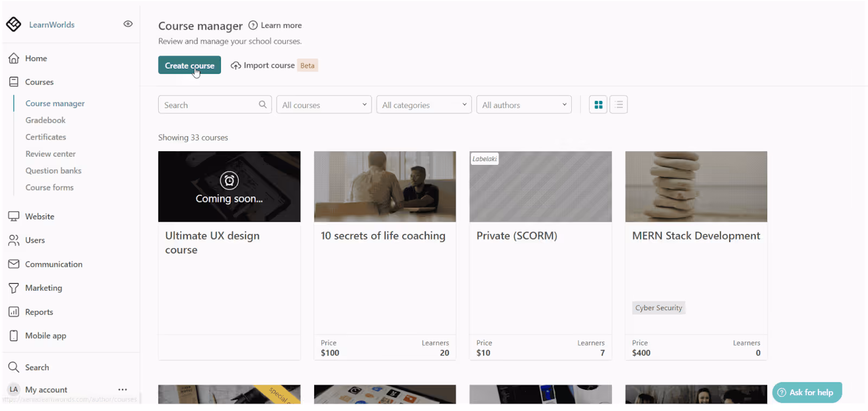The height and width of the screenshot is (411, 868).
Task: Open the Ultimate UX design course thumbnail
Action: pyautogui.click(x=229, y=187)
